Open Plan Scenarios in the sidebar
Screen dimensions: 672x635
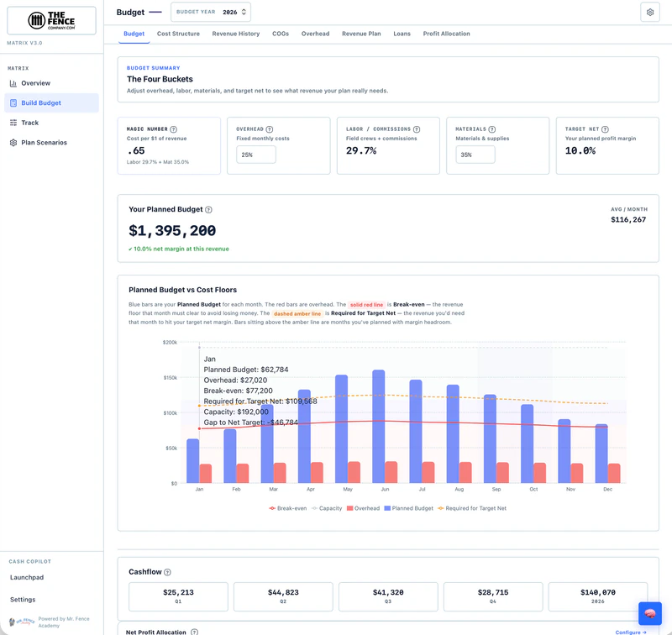(51, 142)
